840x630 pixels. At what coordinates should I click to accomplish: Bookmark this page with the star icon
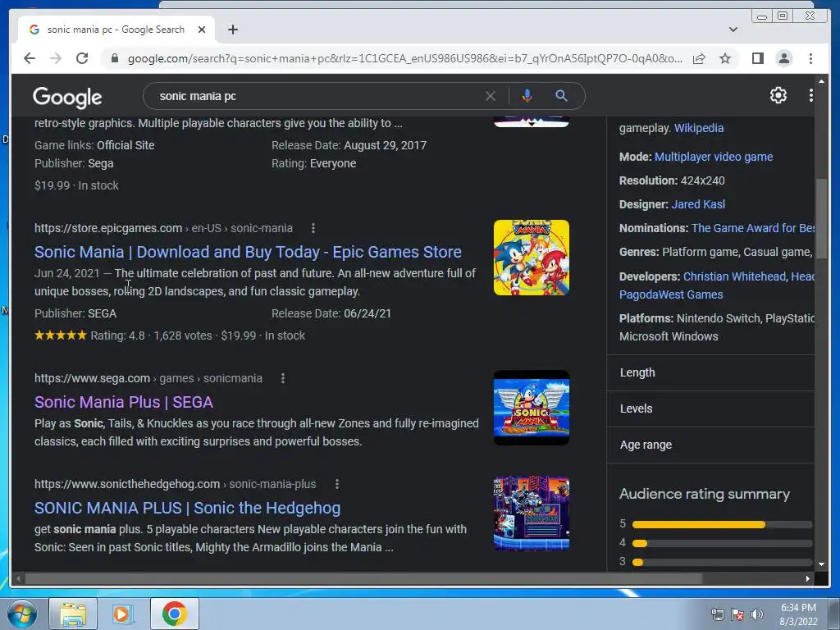[x=725, y=58]
